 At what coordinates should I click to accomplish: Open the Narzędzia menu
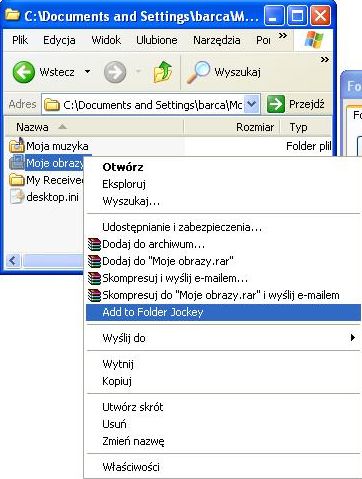217,40
